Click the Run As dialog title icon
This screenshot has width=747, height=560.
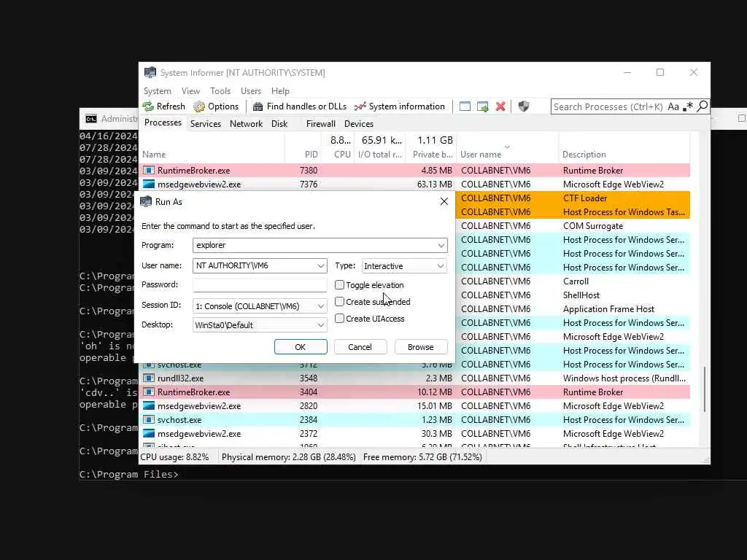tap(146, 201)
